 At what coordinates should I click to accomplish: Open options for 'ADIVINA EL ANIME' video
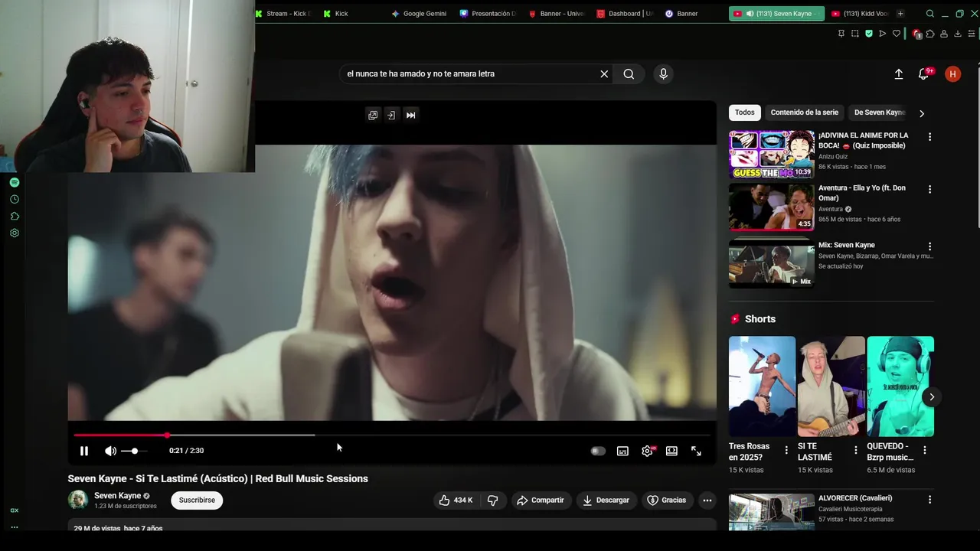[930, 137]
